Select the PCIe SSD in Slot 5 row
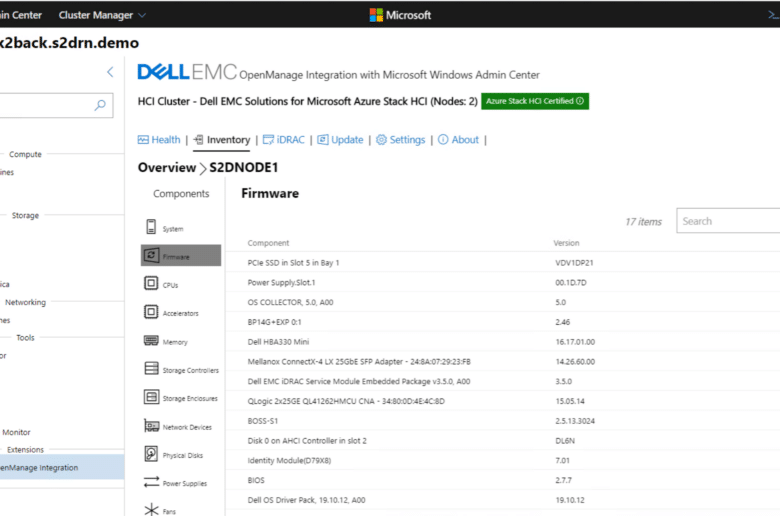 tap(502, 262)
